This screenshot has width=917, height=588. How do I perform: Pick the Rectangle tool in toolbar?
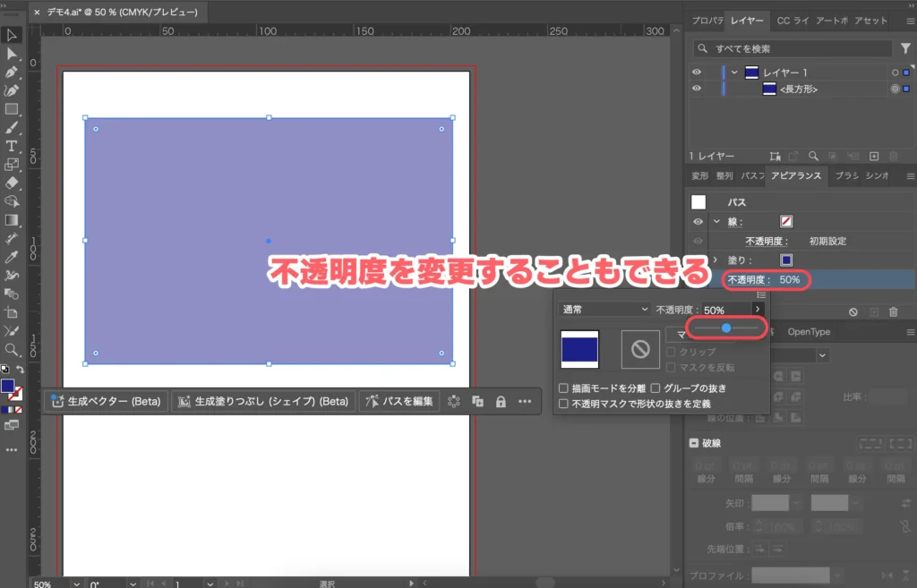(x=12, y=109)
